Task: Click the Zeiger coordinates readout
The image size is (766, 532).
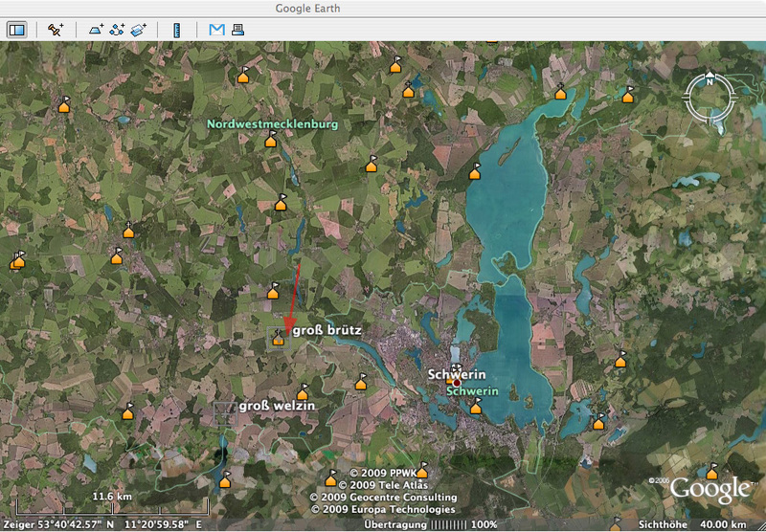Action: point(102,524)
